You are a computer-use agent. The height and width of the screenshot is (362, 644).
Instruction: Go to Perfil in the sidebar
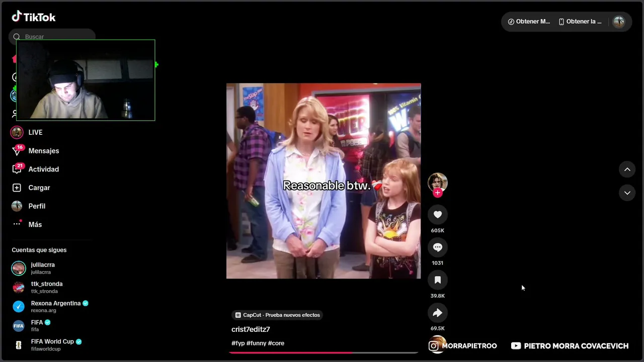tap(29, 206)
